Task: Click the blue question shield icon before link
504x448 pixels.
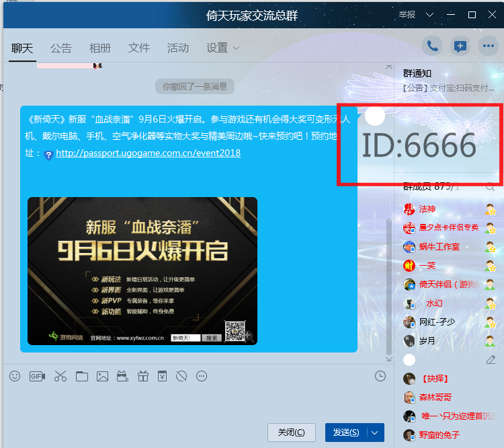Action: click(48, 155)
